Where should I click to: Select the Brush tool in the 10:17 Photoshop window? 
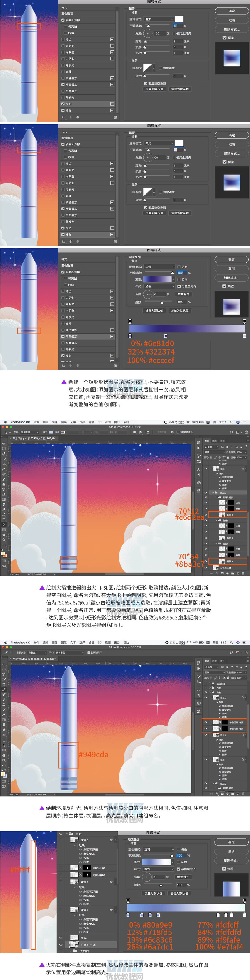point(4,479)
